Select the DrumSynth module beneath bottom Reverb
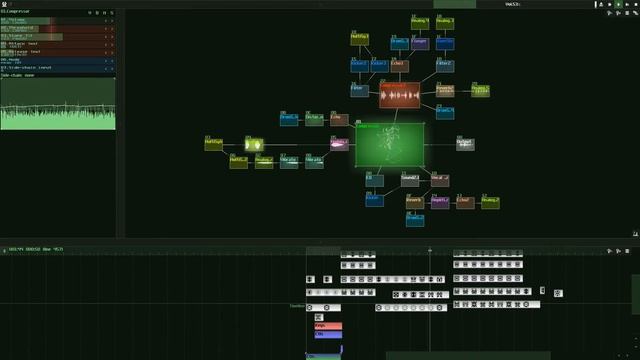 pyautogui.click(x=415, y=220)
